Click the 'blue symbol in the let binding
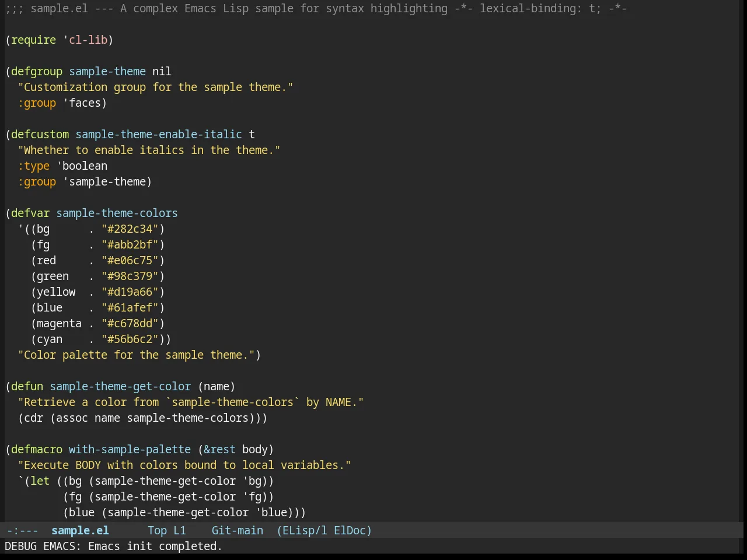Image resolution: width=747 pixels, height=560 pixels. [x=271, y=512]
